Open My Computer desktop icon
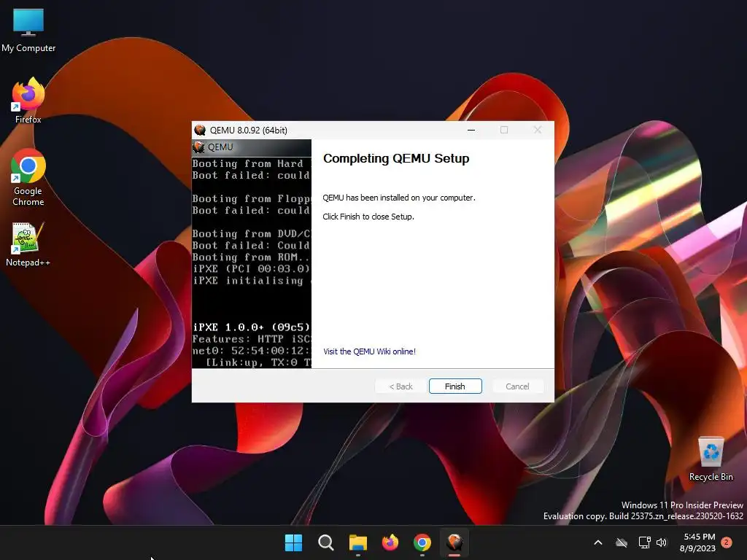Screen dimensions: 747x560 point(28,31)
